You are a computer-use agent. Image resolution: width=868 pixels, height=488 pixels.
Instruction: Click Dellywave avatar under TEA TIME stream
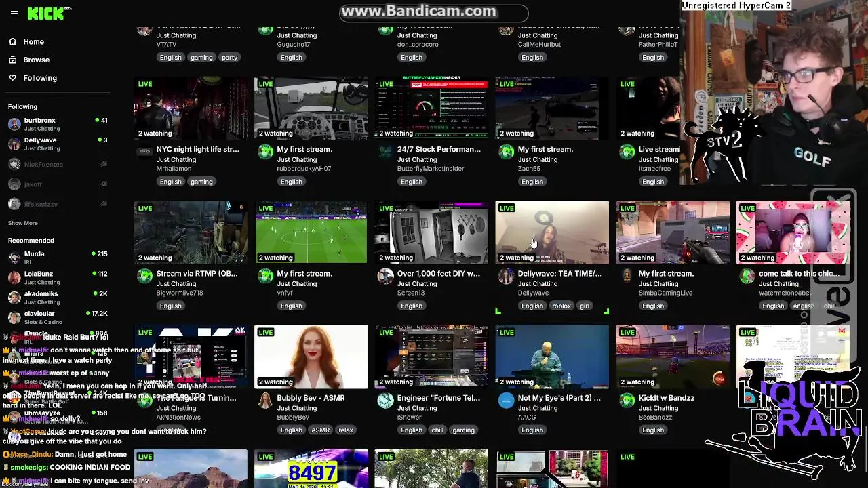pyautogui.click(x=506, y=276)
